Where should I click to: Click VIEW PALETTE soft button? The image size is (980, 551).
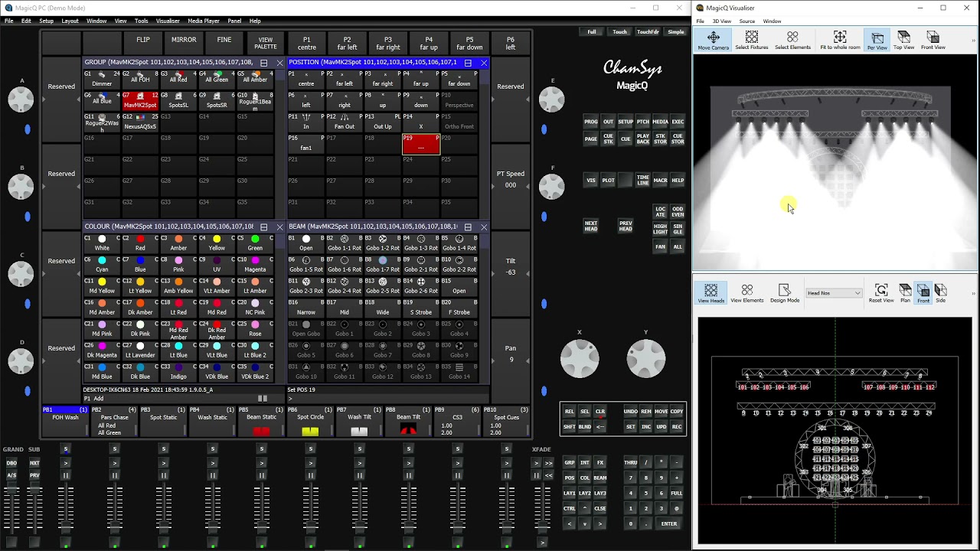coord(266,43)
